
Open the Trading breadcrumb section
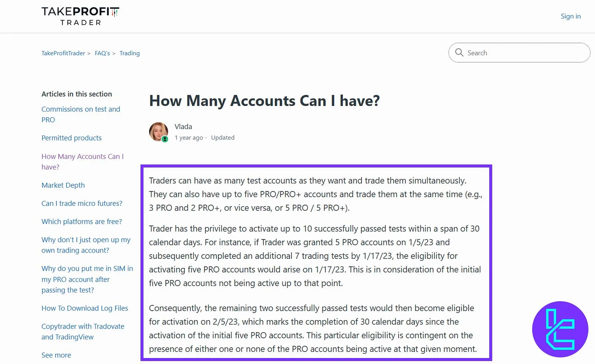[130, 53]
